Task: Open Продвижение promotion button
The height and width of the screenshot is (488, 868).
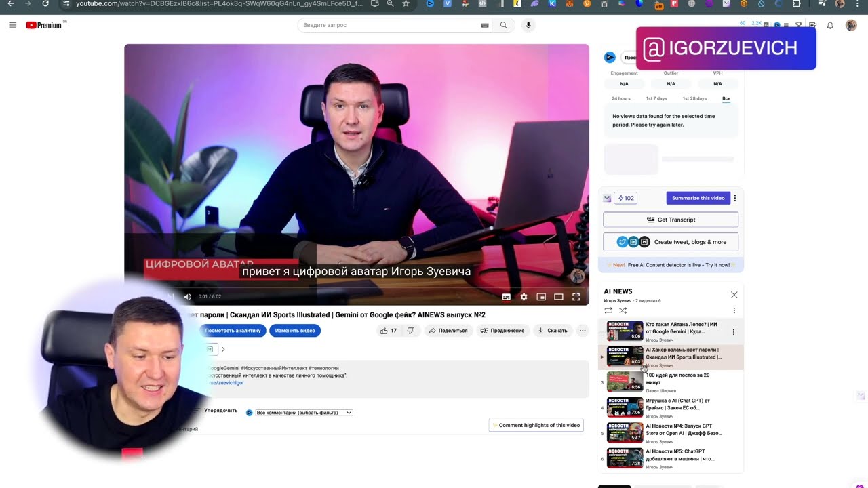Action: 502,331
